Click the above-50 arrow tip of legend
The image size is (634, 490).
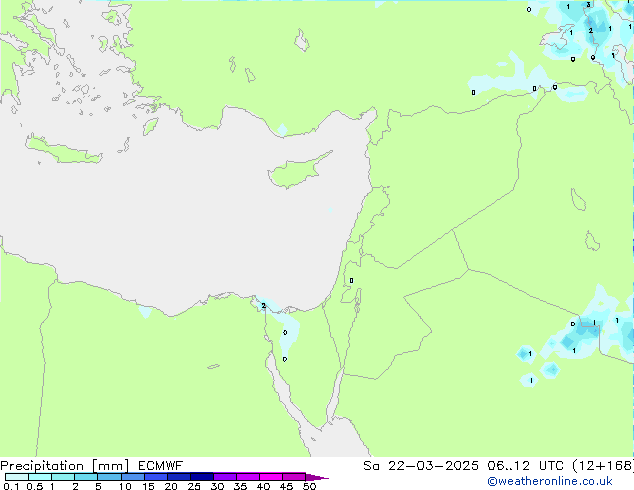click(x=317, y=477)
